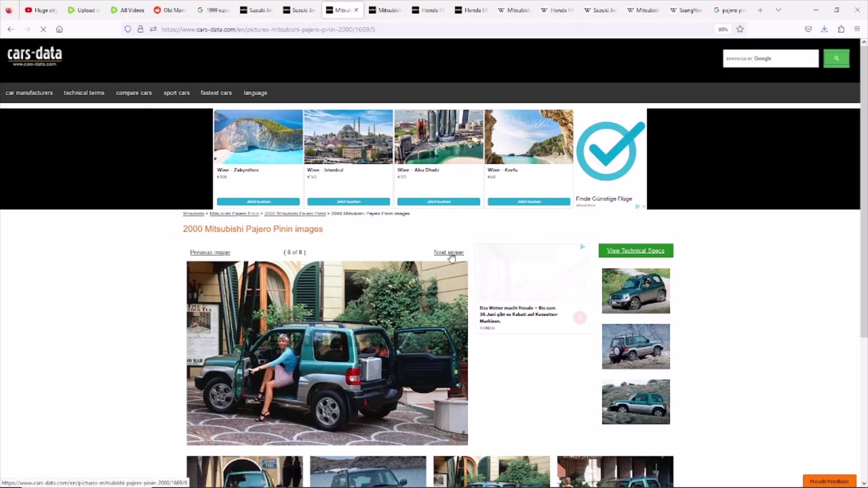The width and height of the screenshot is (868, 488).
Task: Switch to All Videos tab
Action: tap(127, 10)
